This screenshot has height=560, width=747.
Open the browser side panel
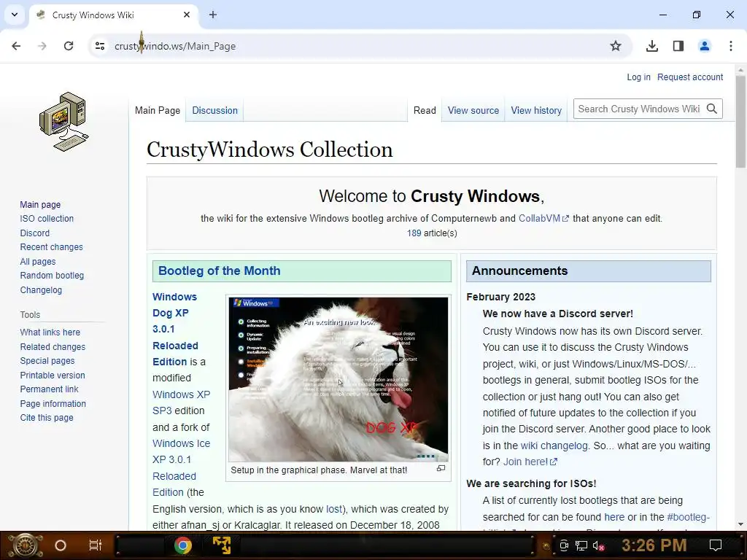click(x=678, y=46)
